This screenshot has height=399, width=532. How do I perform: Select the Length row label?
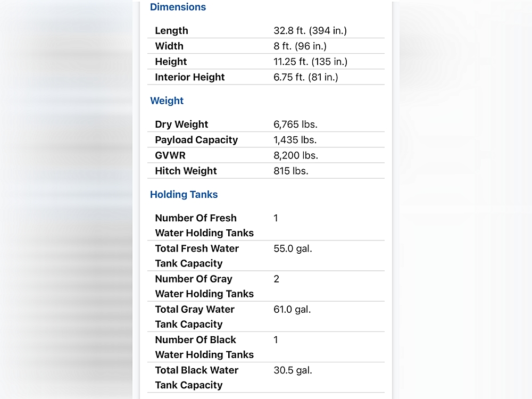click(x=171, y=31)
